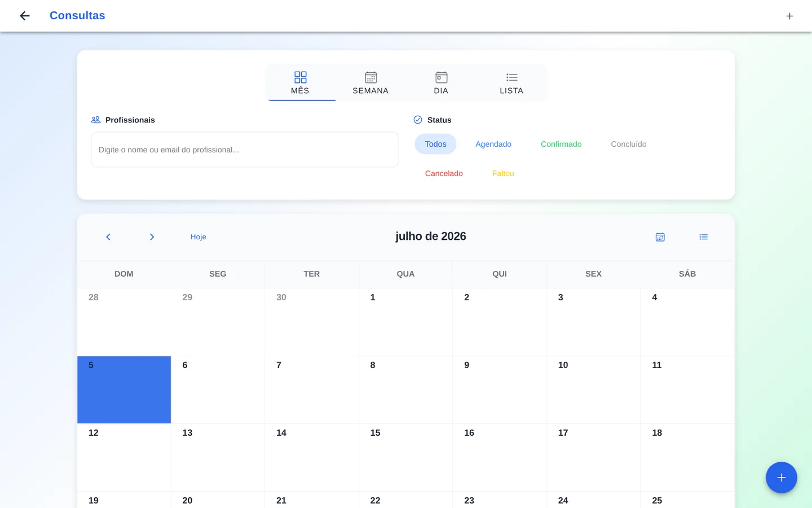
Task: Filter by Concluído status
Action: pyautogui.click(x=629, y=144)
